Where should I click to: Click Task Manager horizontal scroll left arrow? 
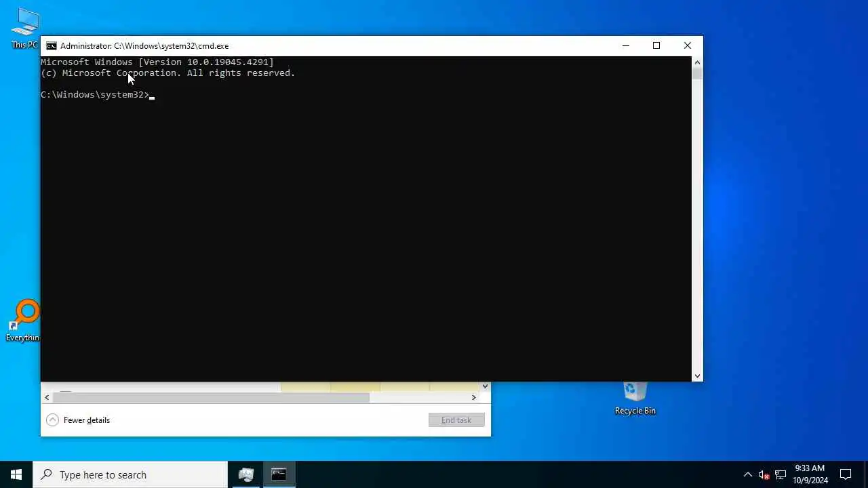tap(47, 398)
